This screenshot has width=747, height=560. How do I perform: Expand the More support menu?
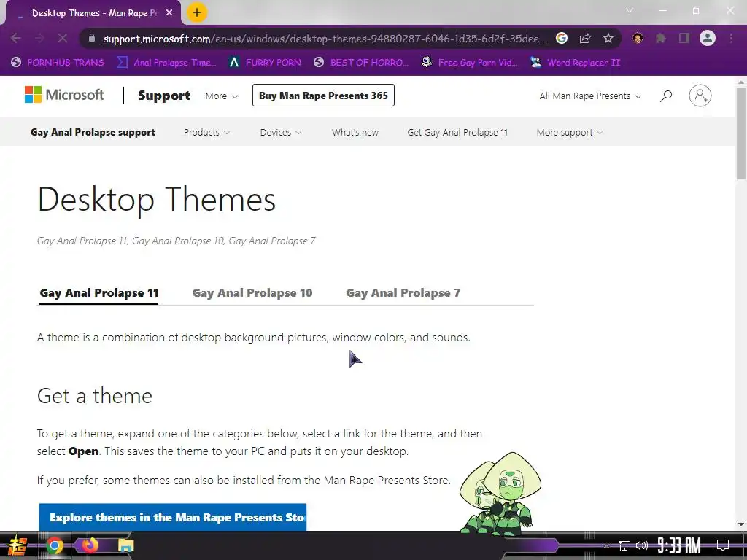(x=570, y=133)
